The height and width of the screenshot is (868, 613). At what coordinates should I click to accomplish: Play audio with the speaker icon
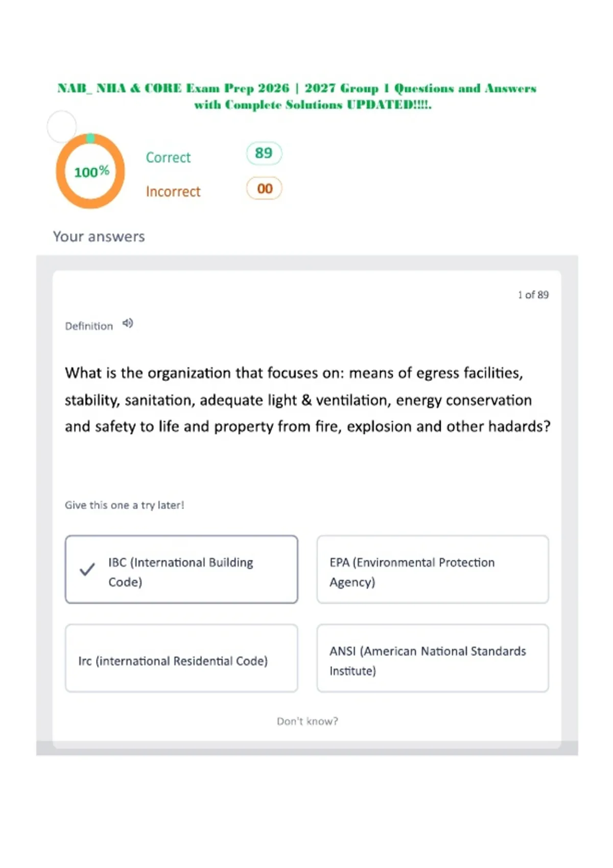[x=128, y=323]
